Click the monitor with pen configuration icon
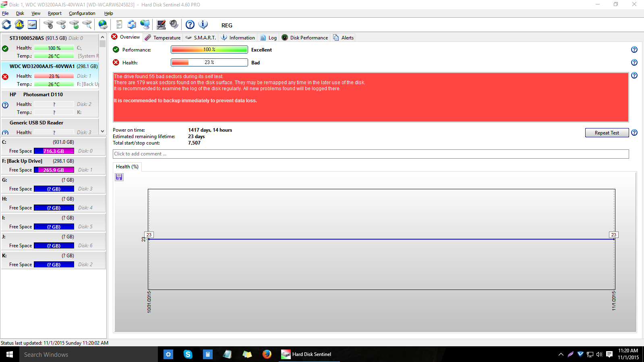Viewport: 644px width, 362px height. (161, 25)
